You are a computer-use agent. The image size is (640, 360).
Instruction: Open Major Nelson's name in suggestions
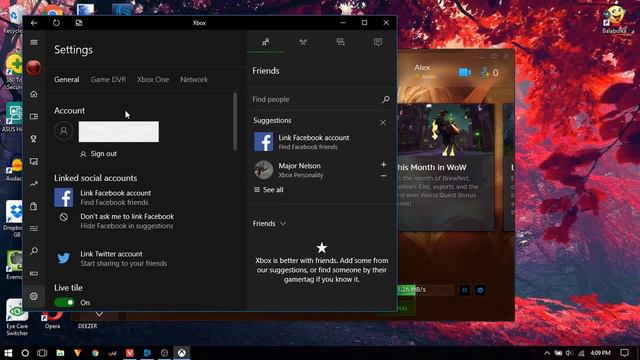pos(299,166)
